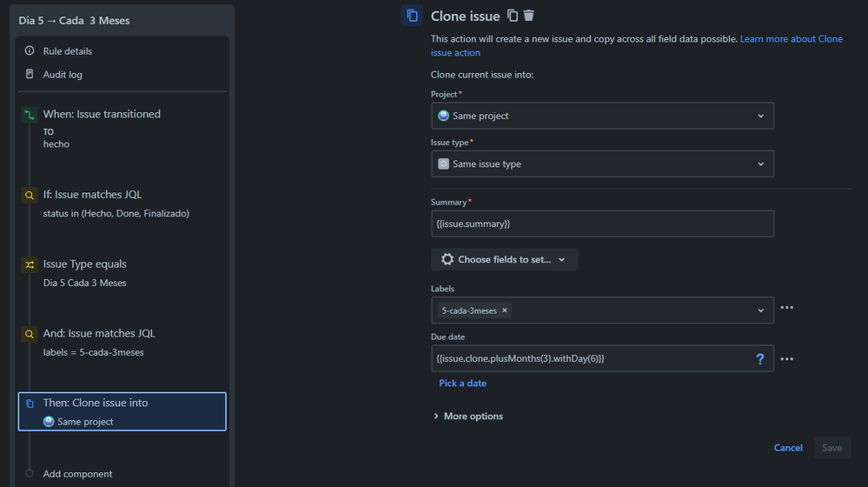This screenshot has height=487, width=868.
Task: Click the Issue Type equals shuffle icon
Action: click(30, 265)
